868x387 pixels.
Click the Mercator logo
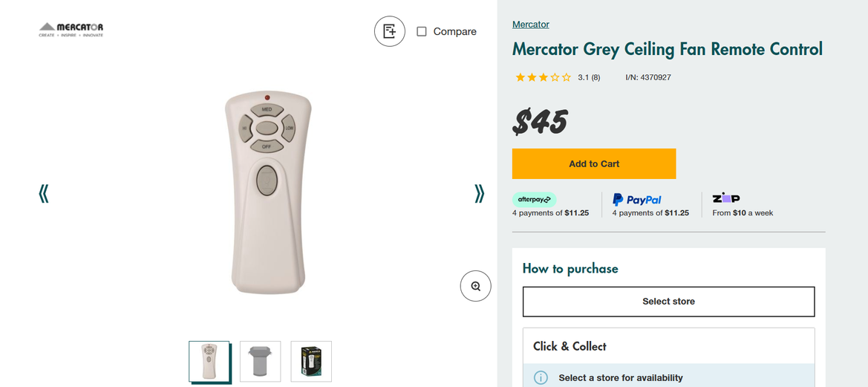click(x=71, y=30)
